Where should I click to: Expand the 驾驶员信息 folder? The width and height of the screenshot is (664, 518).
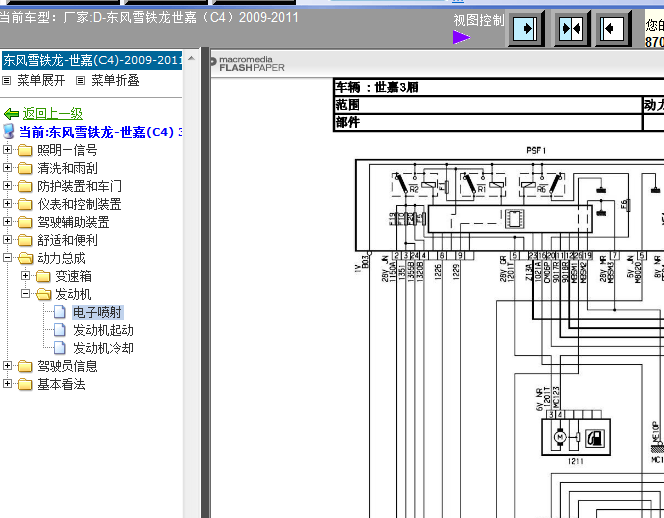tap(7, 365)
